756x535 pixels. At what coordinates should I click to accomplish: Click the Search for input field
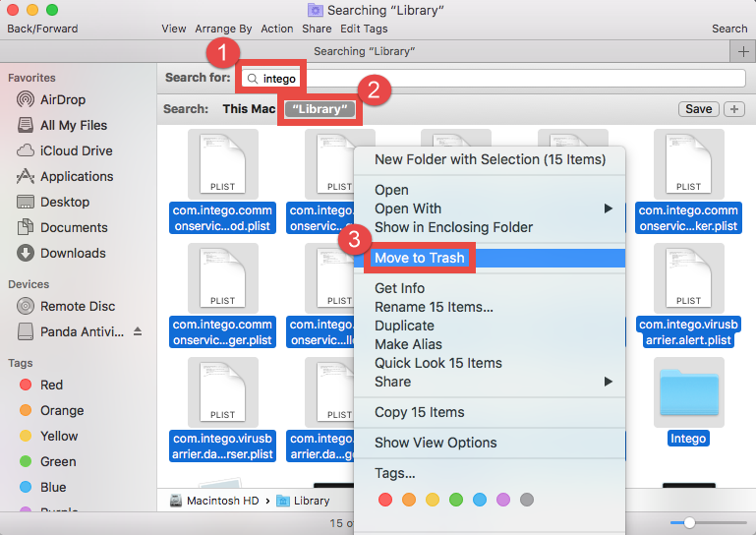(494, 79)
